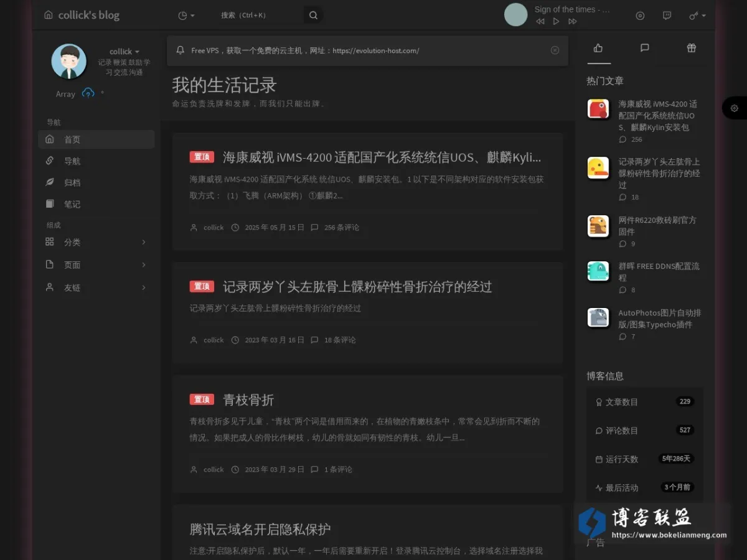Viewport: 747px width, 560px height.
Task: Click 256 条评论 under first article
Action: pos(341,228)
